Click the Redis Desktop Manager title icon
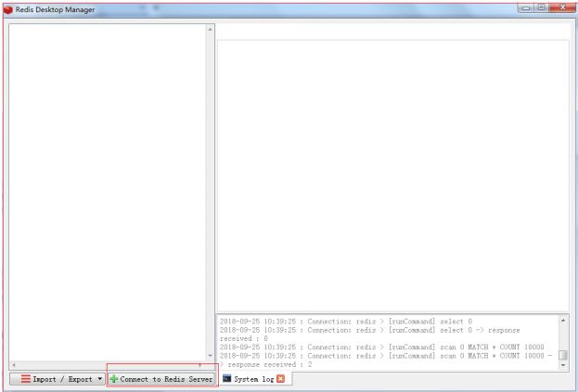 (8, 9)
